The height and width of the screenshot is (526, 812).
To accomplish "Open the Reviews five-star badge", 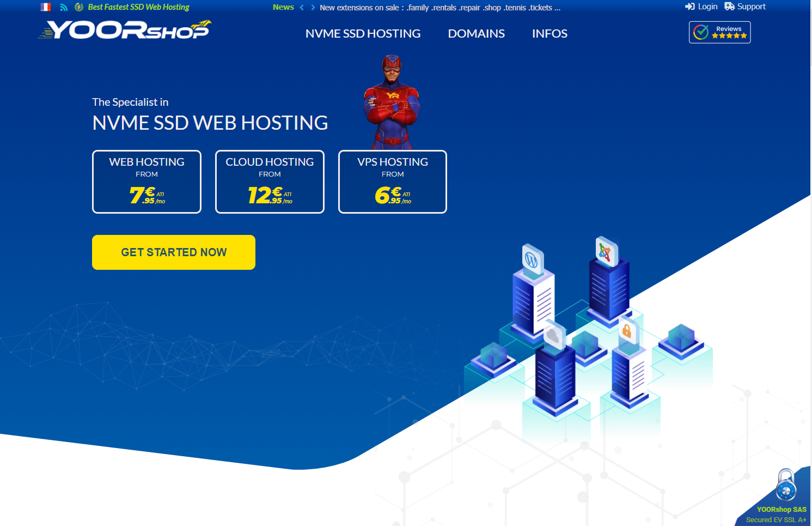I will tap(720, 32).
